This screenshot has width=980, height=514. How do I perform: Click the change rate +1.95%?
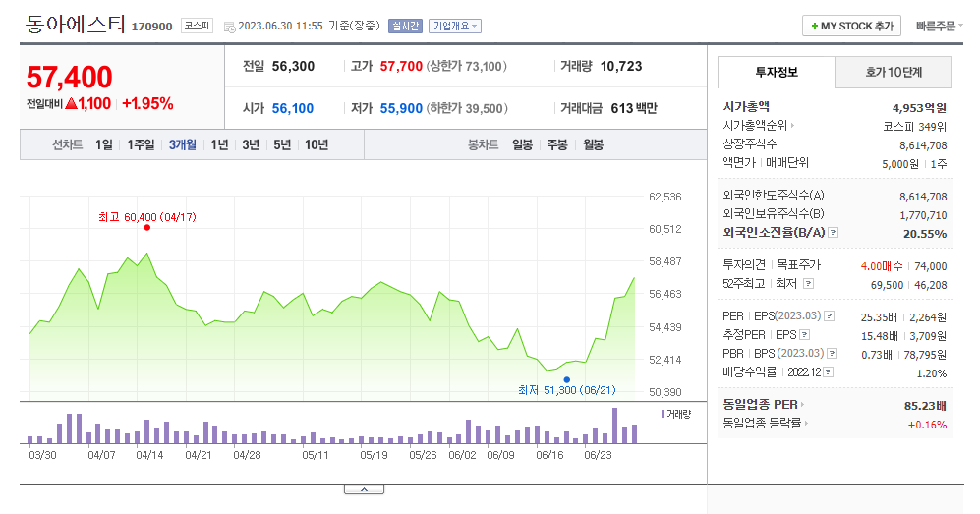coord(147,103)
